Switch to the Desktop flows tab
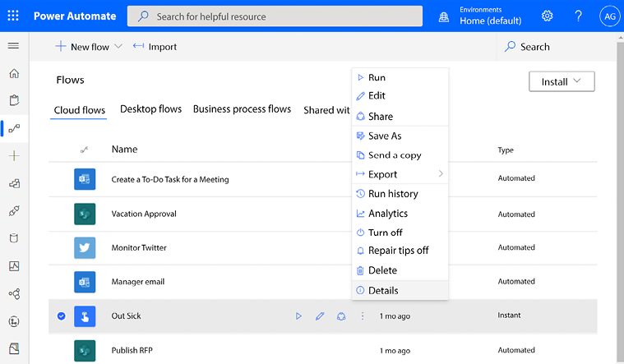This screenshot has width=624, height=364. [x=150, y=109]
